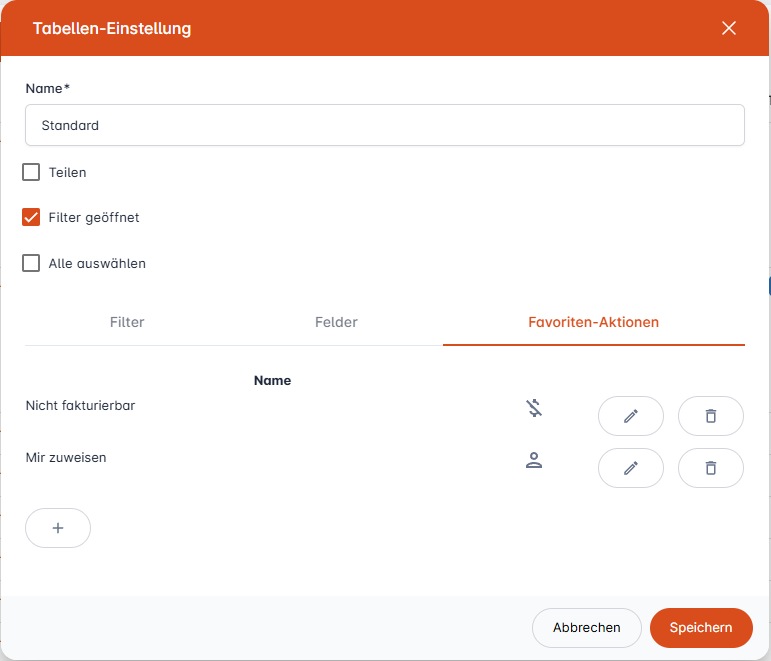Click the Name input field containing Standard

[x=385, y=125]
